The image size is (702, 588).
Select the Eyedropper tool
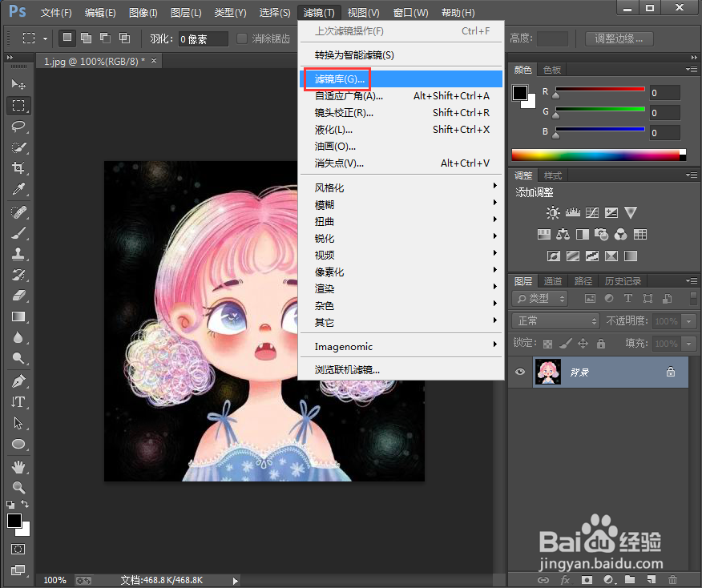18,189
